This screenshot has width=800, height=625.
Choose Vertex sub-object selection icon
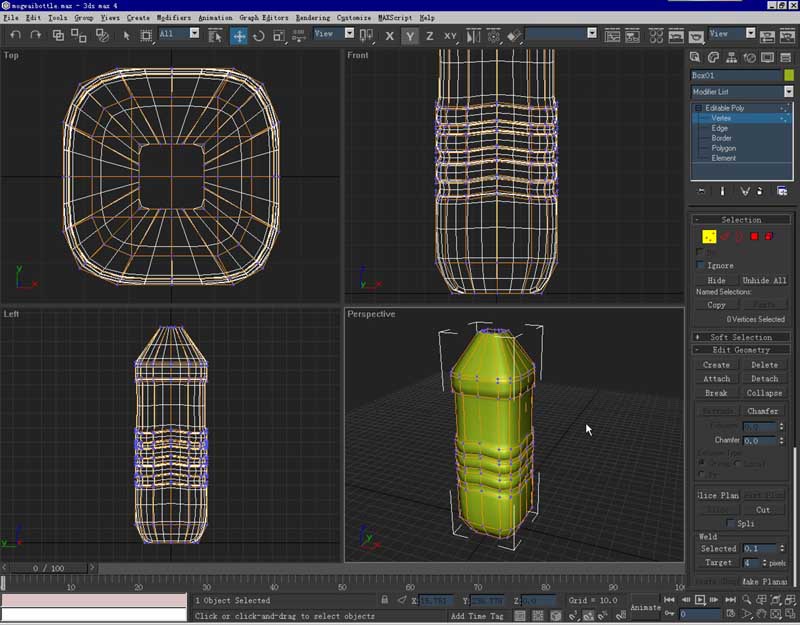pyautogui.click(x=708, y=237)
